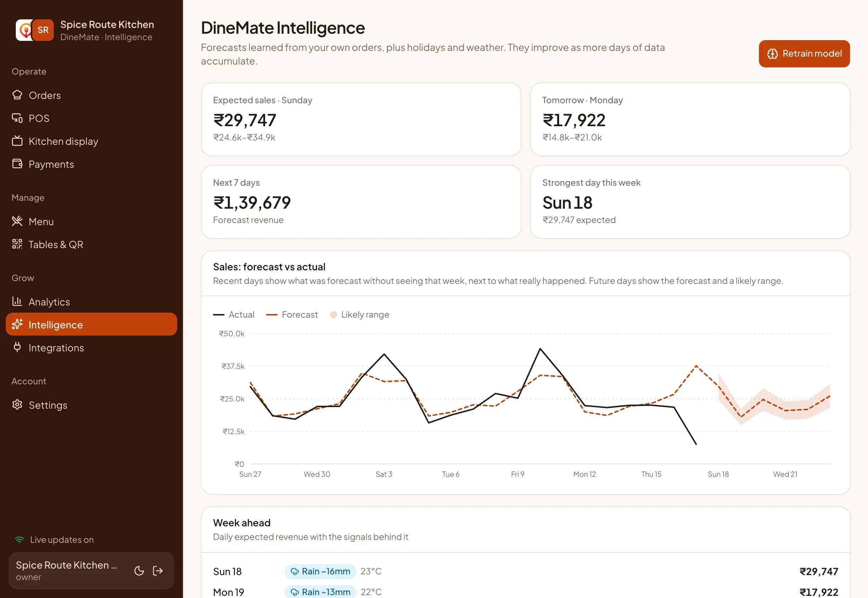Click the ₹24.6k–₹34.9k range text

(244, 138)
